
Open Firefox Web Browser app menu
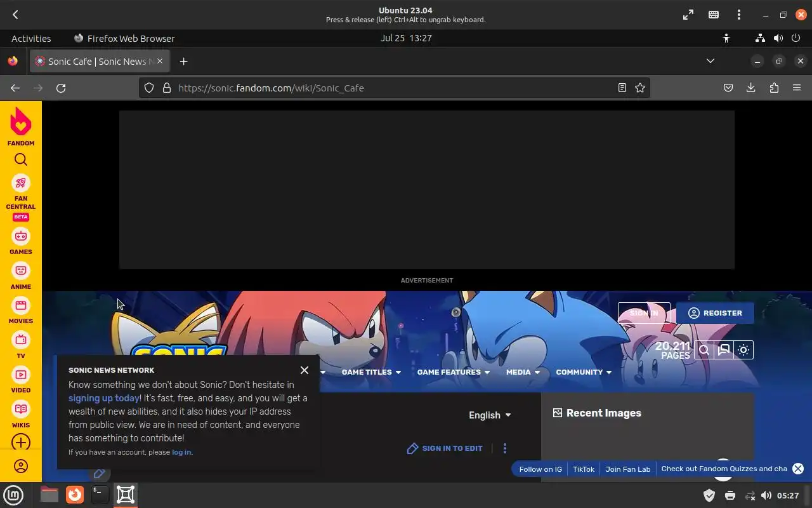click(x=124, y=38)
